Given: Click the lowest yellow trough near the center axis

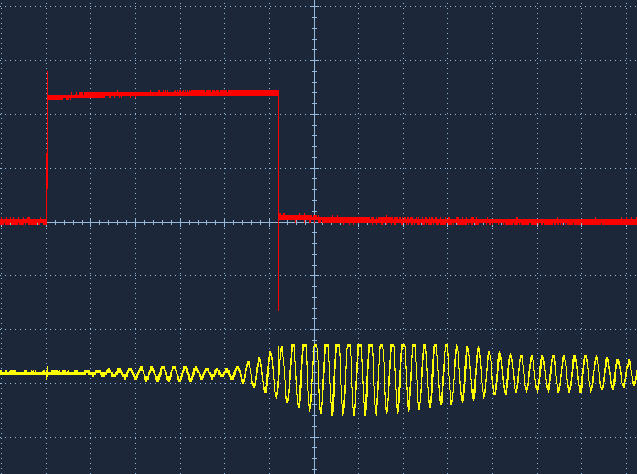Looking at the screenshot, I should tap(321, 412).
